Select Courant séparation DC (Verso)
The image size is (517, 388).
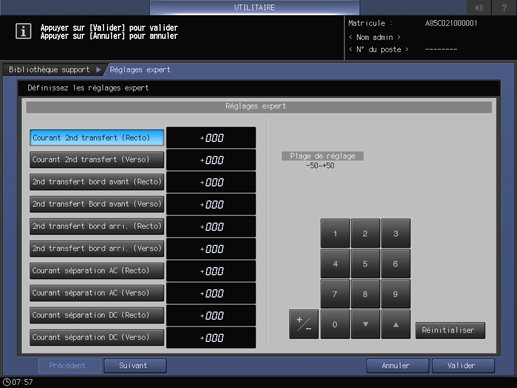97,337
